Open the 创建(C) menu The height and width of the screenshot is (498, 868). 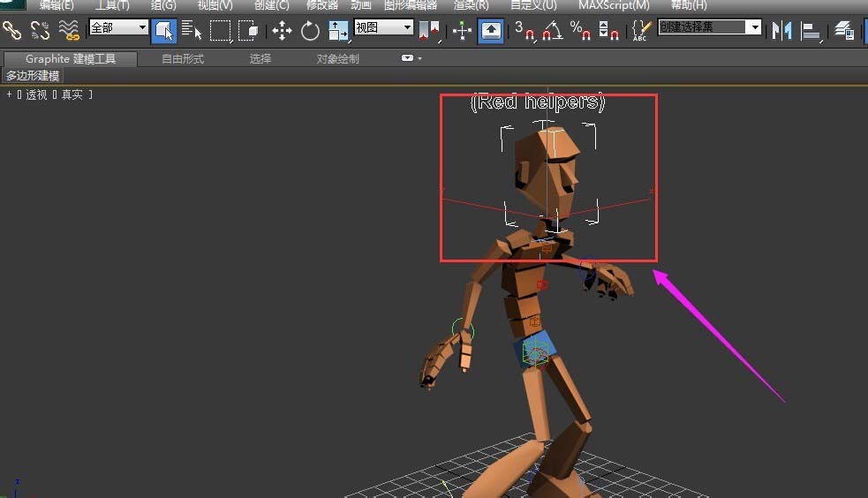click(x=272, y=5)
